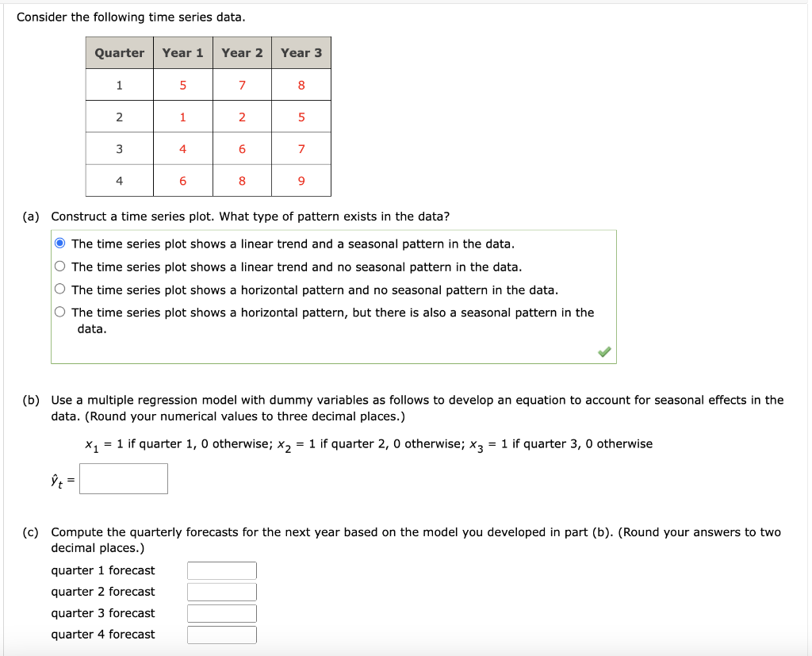The width and height of the screenshot is (812, 656).
Task: Select radio for linear trend, no seasonal pattern
Action: point(59,266)
